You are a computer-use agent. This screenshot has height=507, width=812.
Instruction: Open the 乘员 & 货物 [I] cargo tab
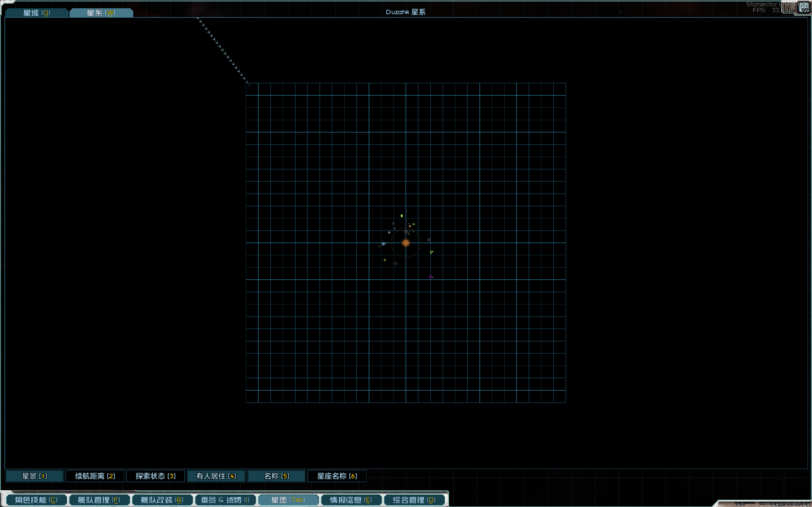click(225, 500)
